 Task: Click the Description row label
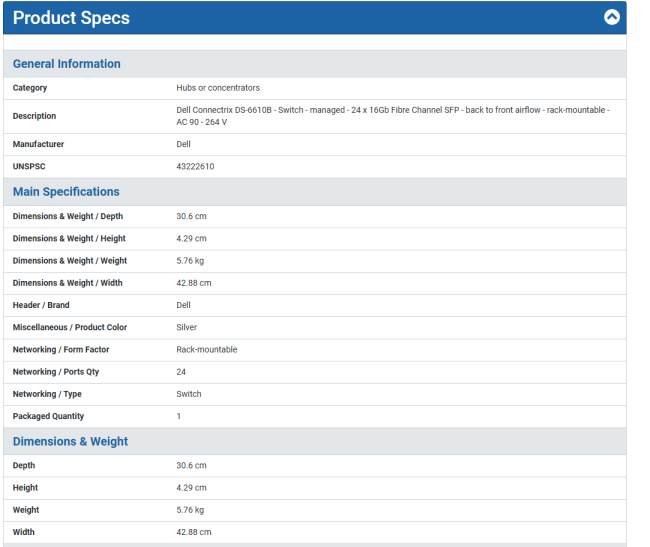pyautogui.click(x=34, y=116)
